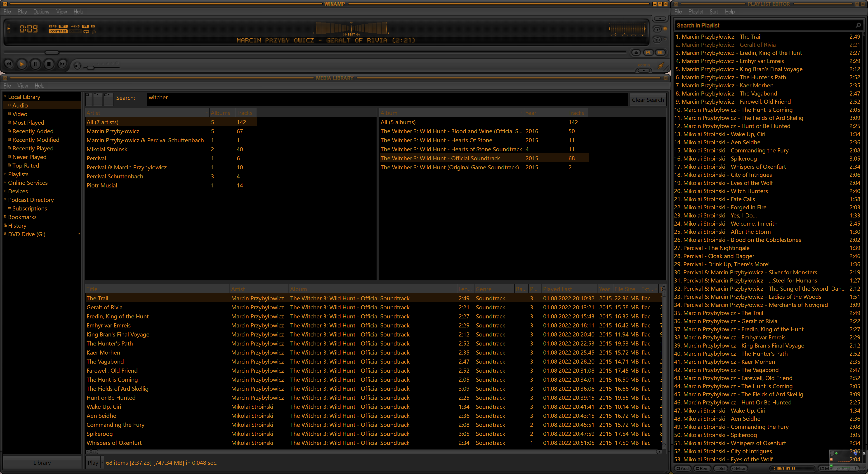Collapse the Podcast Directory tree node
The image size is (868, 474).
(5, 200)
